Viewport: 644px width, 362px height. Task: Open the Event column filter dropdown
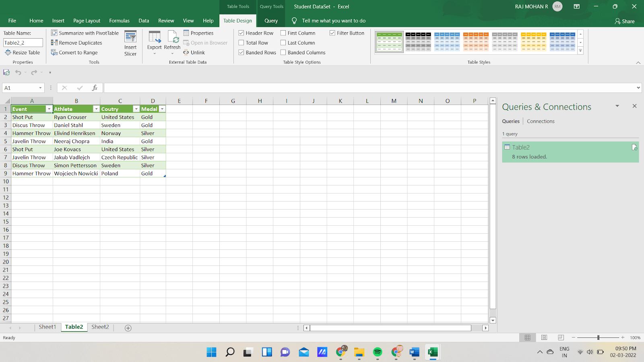click(x=49, y=109)
